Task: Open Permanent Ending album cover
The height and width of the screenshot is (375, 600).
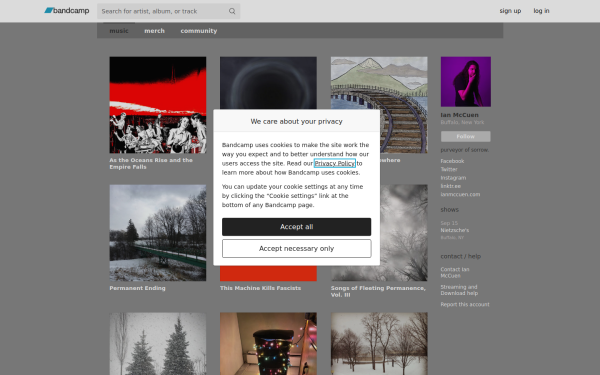Action: point(158,233)
